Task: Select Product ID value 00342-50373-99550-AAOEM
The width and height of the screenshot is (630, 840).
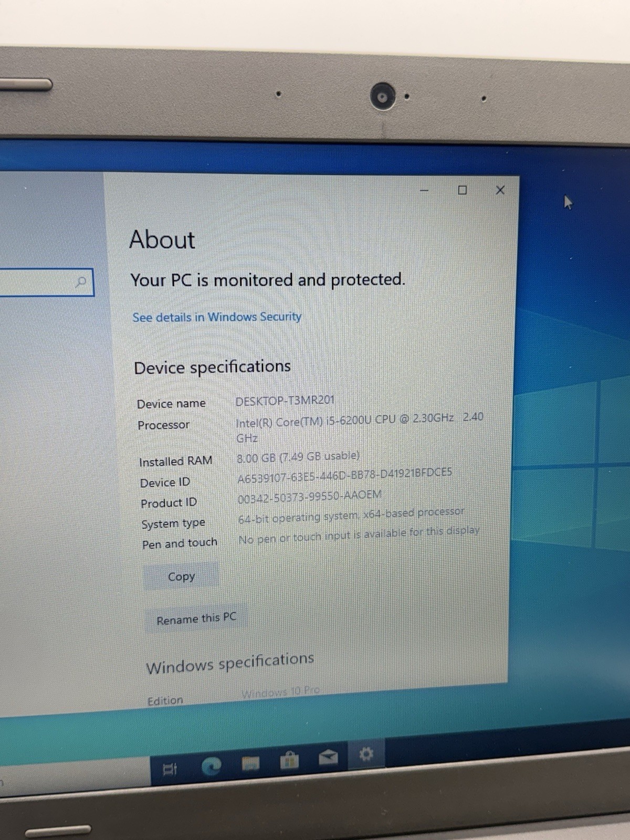Action: click(310, 497)
